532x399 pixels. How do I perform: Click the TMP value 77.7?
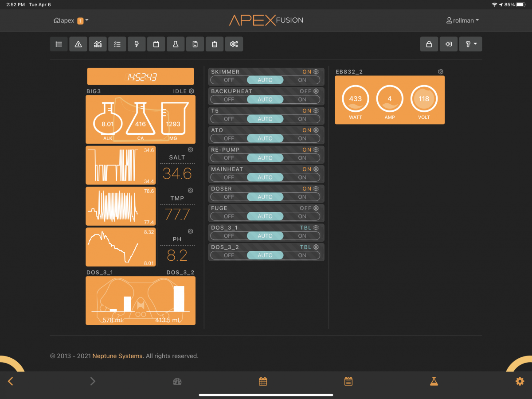pyautogui.click(x=177, y=215)
